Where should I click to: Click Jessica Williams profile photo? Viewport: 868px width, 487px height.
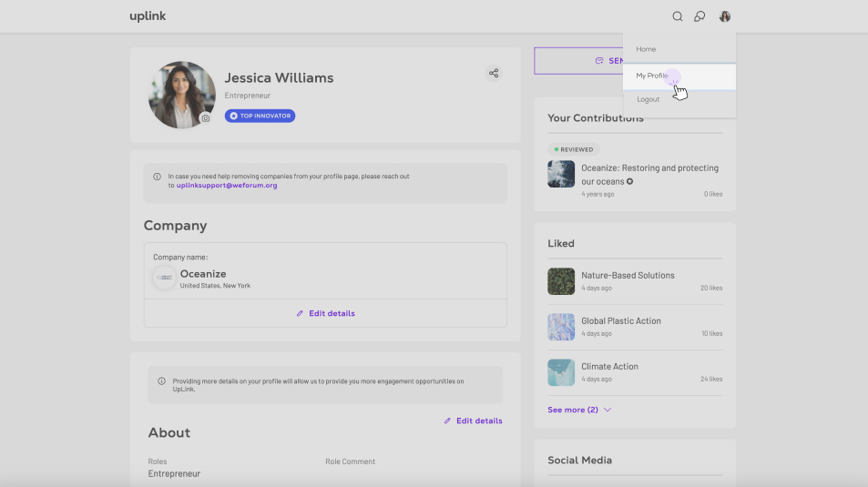(x=181, y=95)
